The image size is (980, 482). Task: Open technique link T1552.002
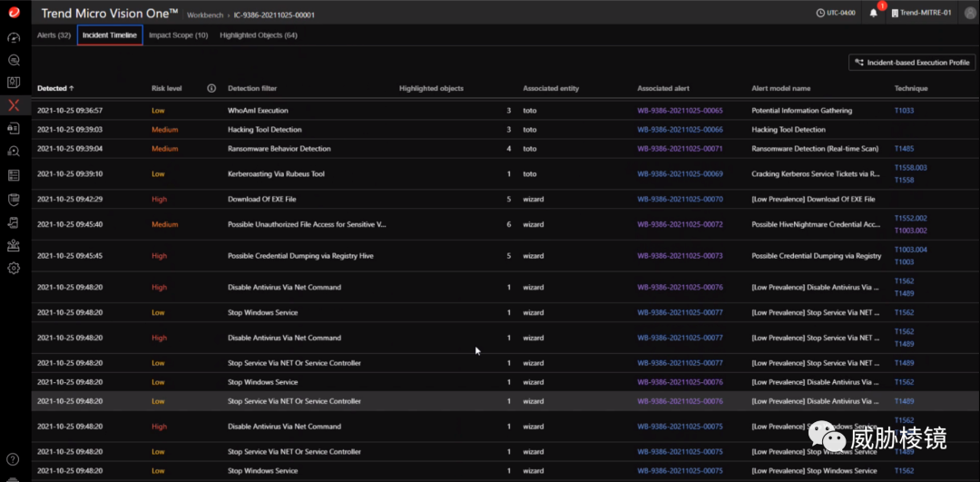(911, 218)
